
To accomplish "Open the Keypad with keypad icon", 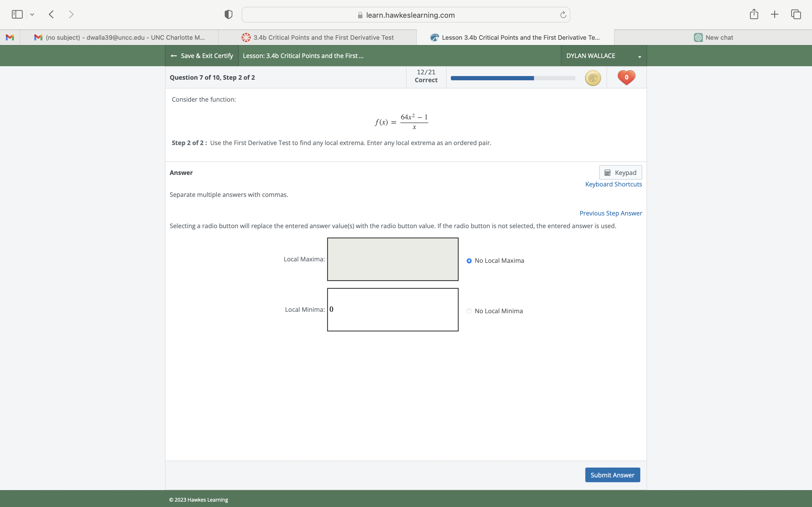I will pos(620,172).
